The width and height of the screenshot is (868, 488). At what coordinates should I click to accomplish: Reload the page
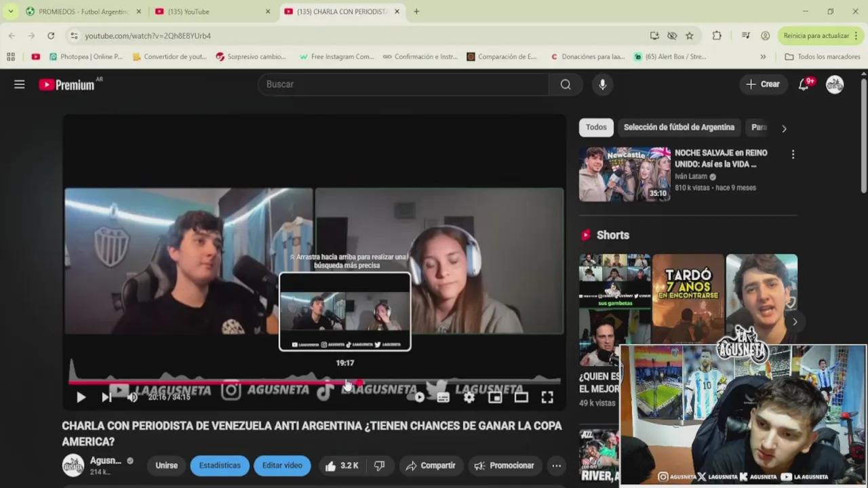pyautogui.click(x=51, y=35)
